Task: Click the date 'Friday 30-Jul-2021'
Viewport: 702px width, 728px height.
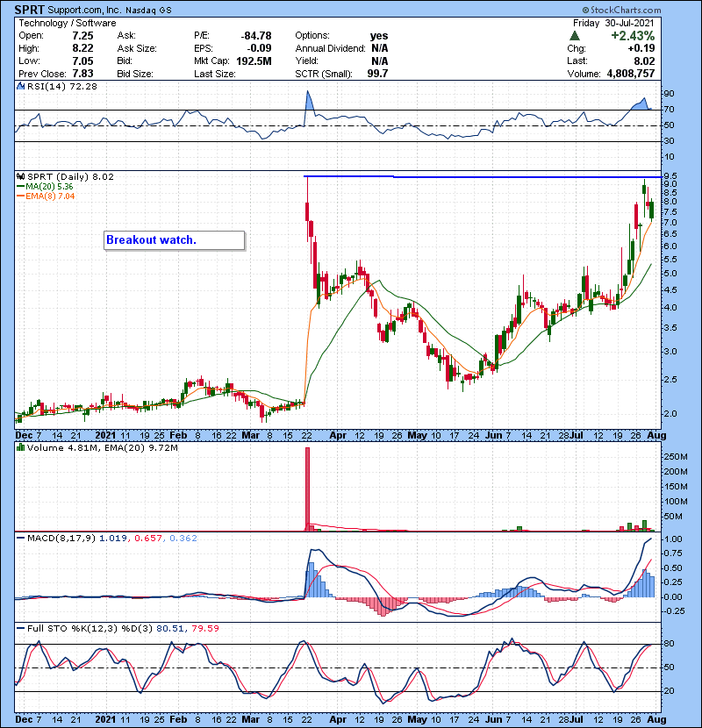Action: click(x=613, y=23)
